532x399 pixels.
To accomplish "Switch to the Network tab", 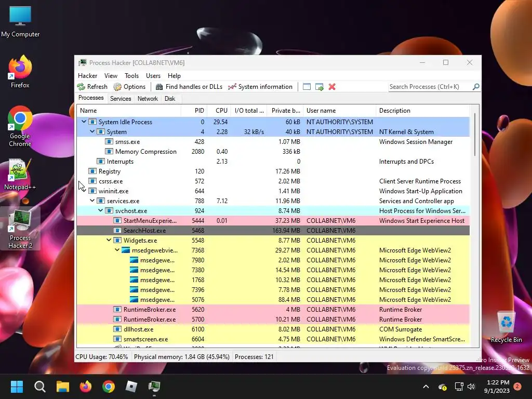I will [x=148, y=99].
